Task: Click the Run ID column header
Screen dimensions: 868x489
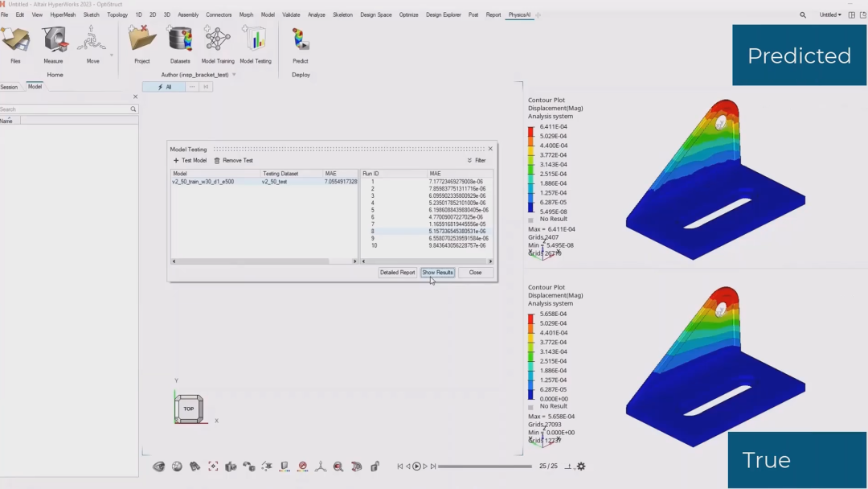Action: point(394,174)
